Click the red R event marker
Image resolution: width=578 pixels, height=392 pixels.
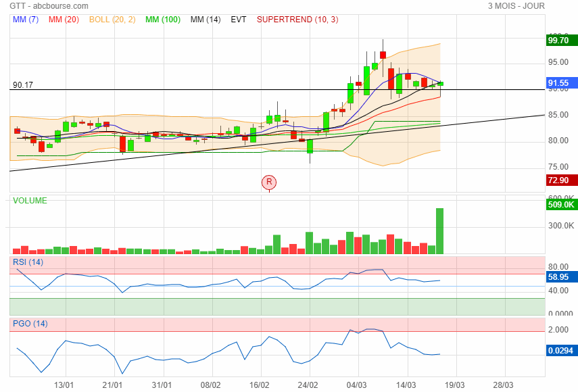[269, 182]
